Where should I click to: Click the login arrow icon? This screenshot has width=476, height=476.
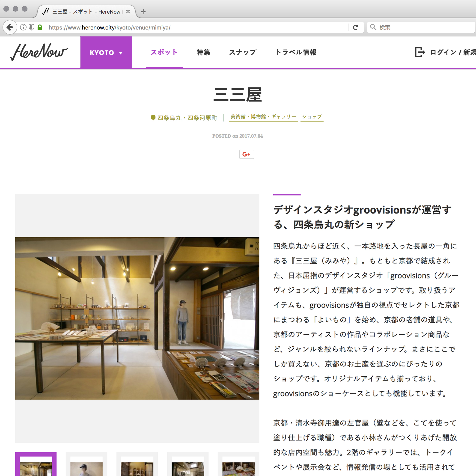pyautogui.click(x=420, y=52)
